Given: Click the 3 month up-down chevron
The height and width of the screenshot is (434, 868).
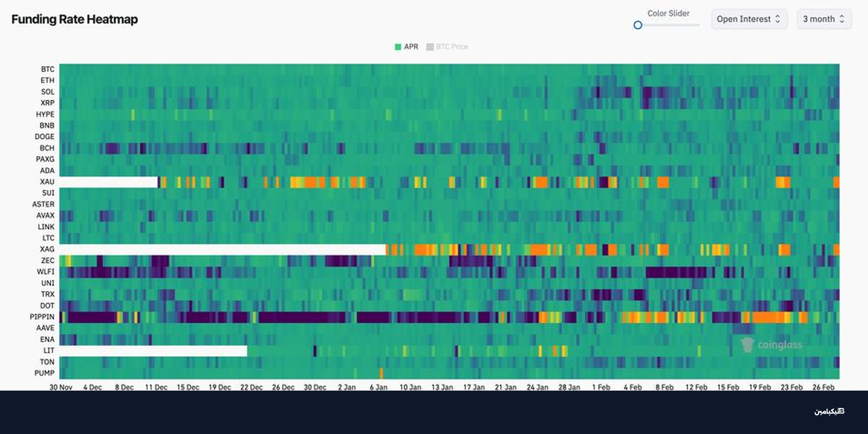Looking at the screenshot, I should click(x=842, y=19).
